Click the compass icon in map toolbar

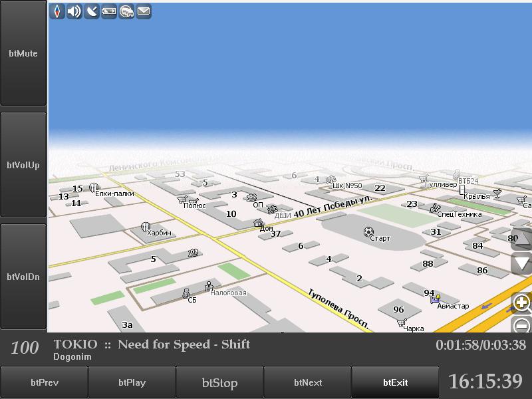[x=57, y=11]
